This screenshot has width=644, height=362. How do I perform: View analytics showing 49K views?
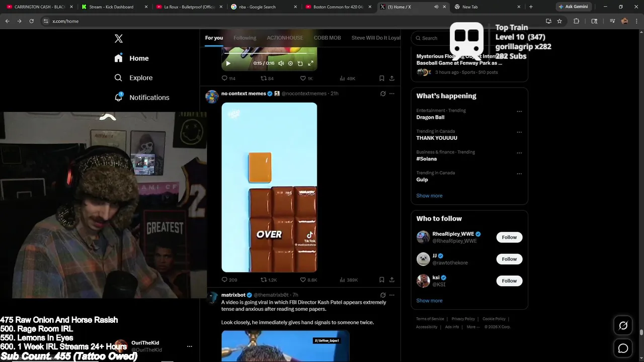[347, 78]
